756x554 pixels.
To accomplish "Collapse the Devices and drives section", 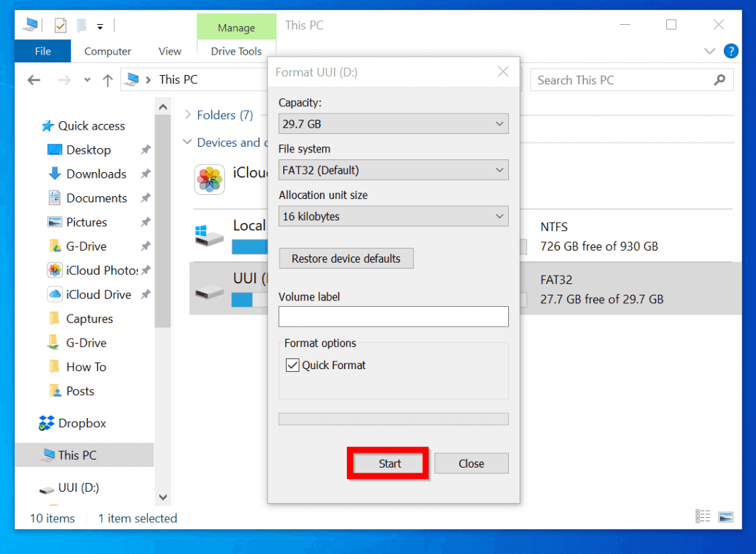I will [187, 142].
